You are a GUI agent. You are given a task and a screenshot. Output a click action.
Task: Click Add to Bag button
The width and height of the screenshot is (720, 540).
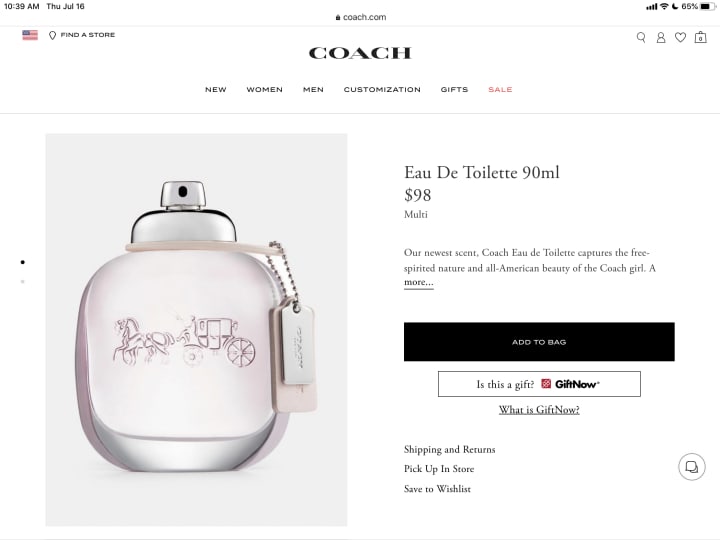[539, 342]
